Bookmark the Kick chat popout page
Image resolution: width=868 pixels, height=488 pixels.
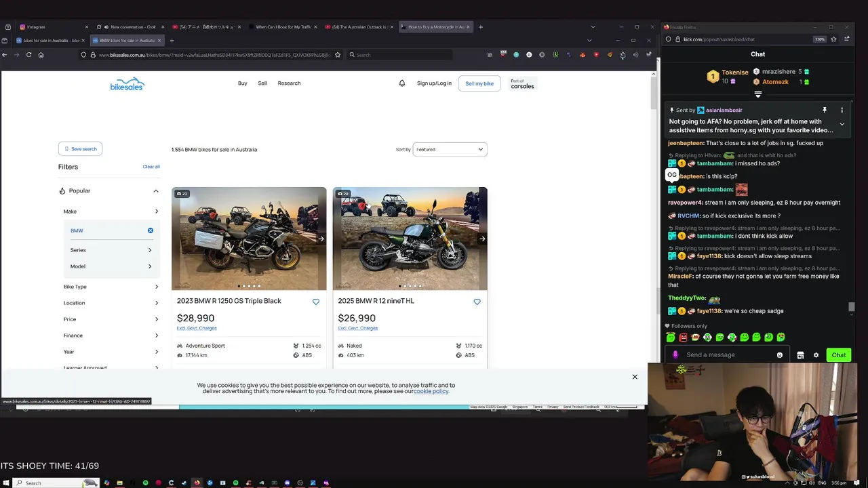[833, 39]
